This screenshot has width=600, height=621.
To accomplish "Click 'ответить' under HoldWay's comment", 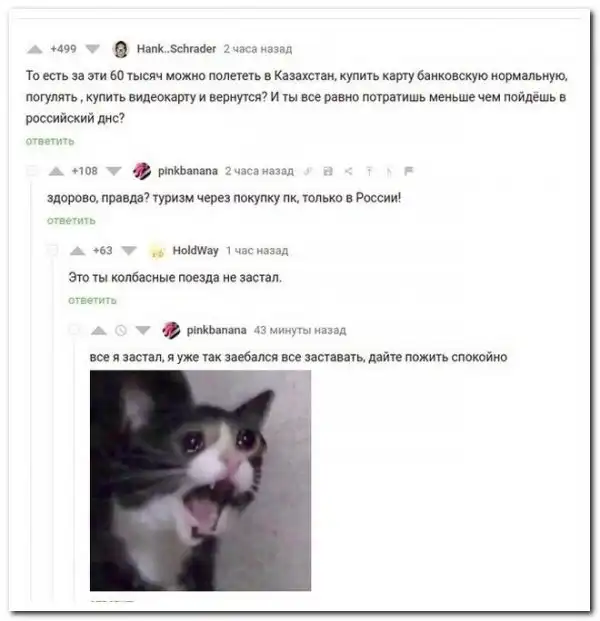I will [x=92, y=300].
